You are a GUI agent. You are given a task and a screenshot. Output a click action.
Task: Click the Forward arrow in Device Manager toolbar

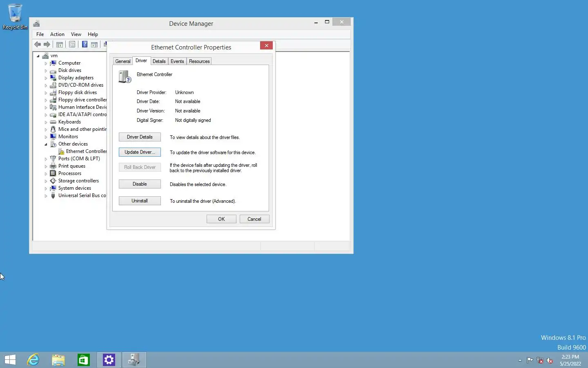coord(47,44)
